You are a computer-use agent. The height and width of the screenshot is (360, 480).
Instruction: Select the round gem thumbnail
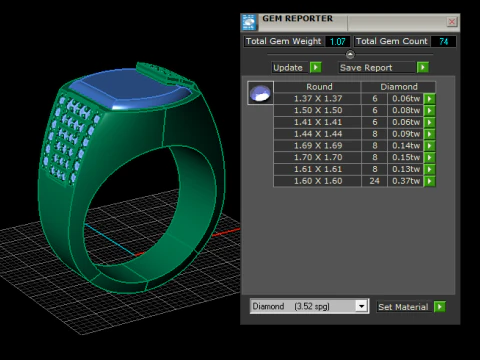(260, 93)
